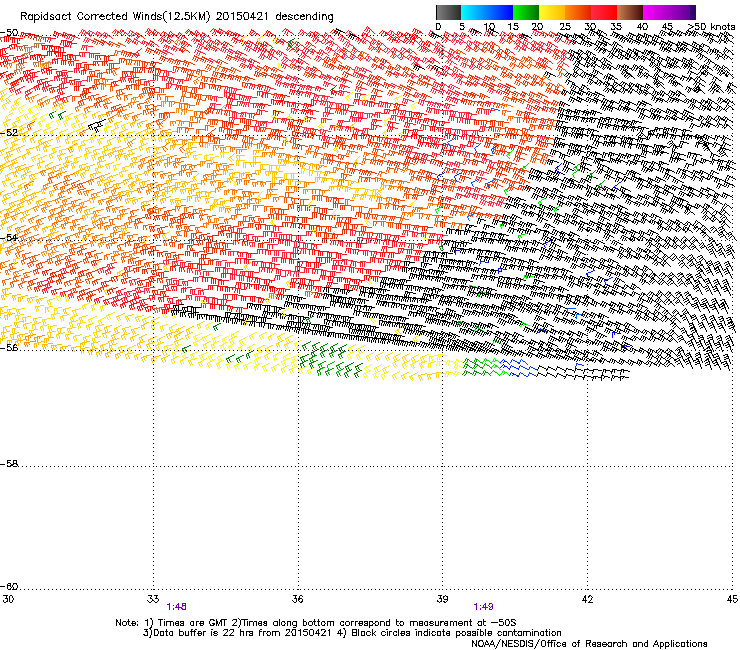Click the brown 35-40 knots legend swatch
Image resolution: width=740 pixels, height=650 pixels.
coord(630,12)
